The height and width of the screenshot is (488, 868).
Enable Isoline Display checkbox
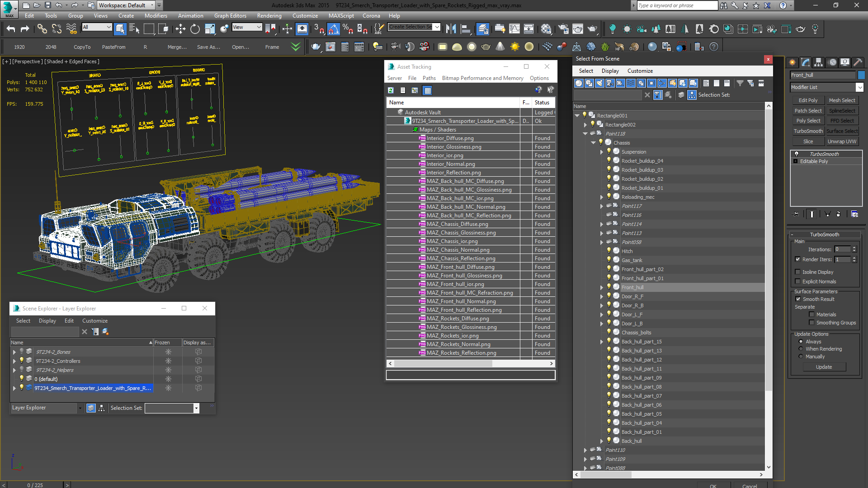[798, 272]
